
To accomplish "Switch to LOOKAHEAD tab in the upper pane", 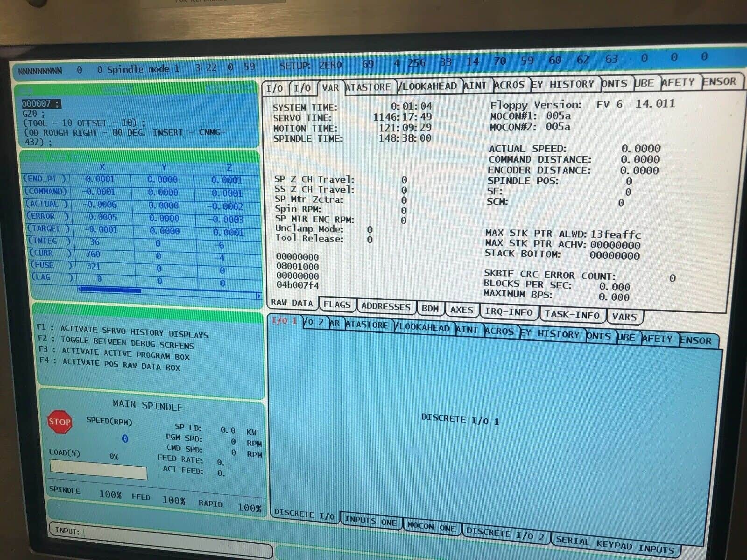I will pos(427,86).
